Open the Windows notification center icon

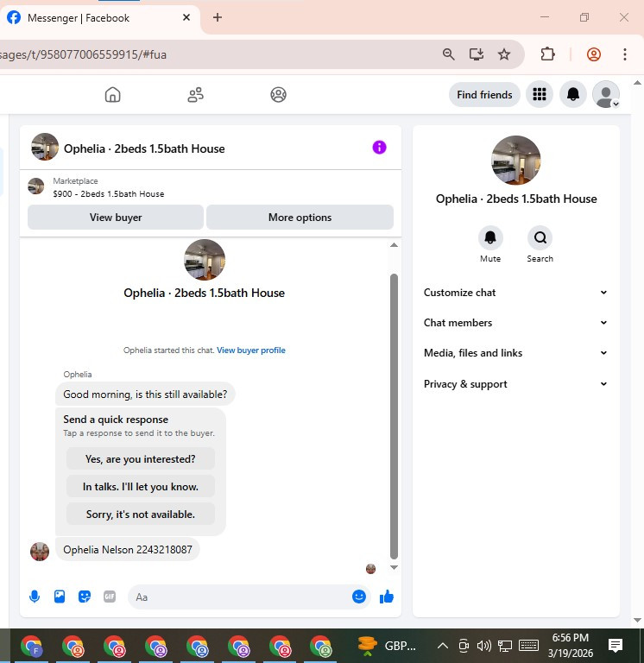point(616,646)
